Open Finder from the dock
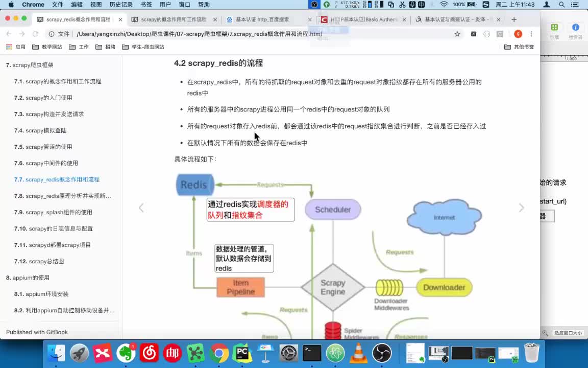The image size is (588, 368). click(56, 353)
